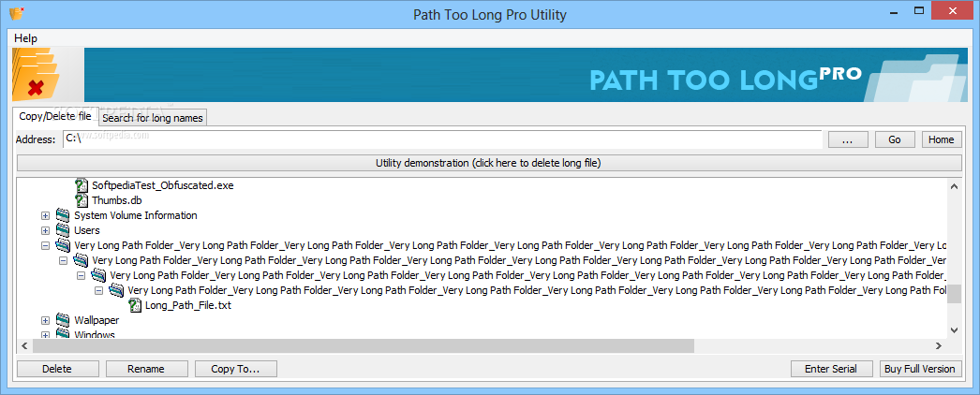Click the vertical scrollbar thumb in file tree

[954, 293]
